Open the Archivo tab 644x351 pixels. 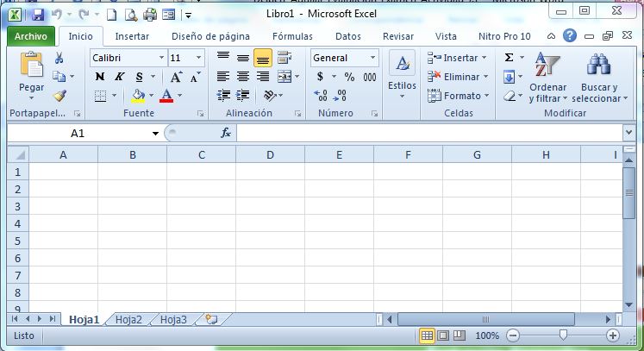click(x=31, y=36)
